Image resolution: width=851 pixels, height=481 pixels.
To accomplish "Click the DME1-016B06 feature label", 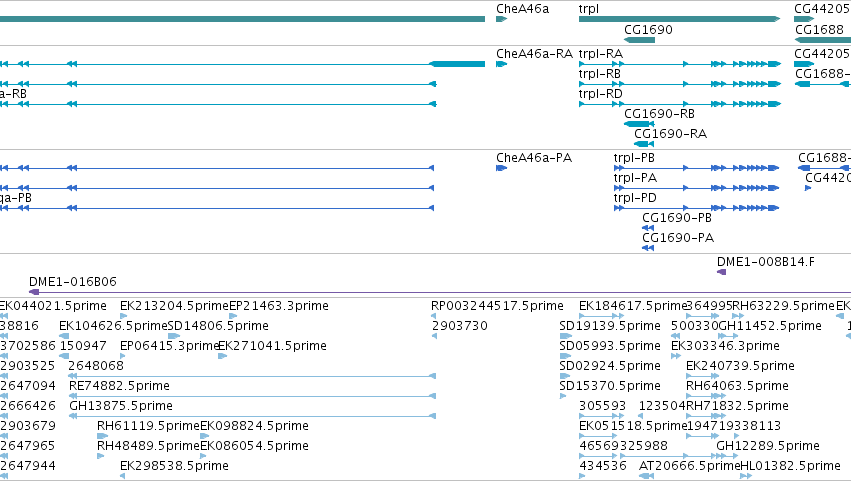I will coord(73,282).
